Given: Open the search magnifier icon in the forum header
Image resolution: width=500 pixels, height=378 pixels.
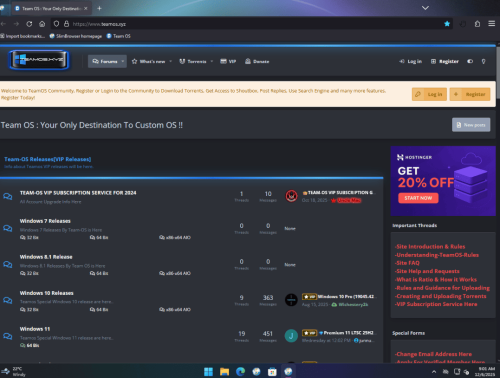Looking at the screenshot, I should click(483, 61).
